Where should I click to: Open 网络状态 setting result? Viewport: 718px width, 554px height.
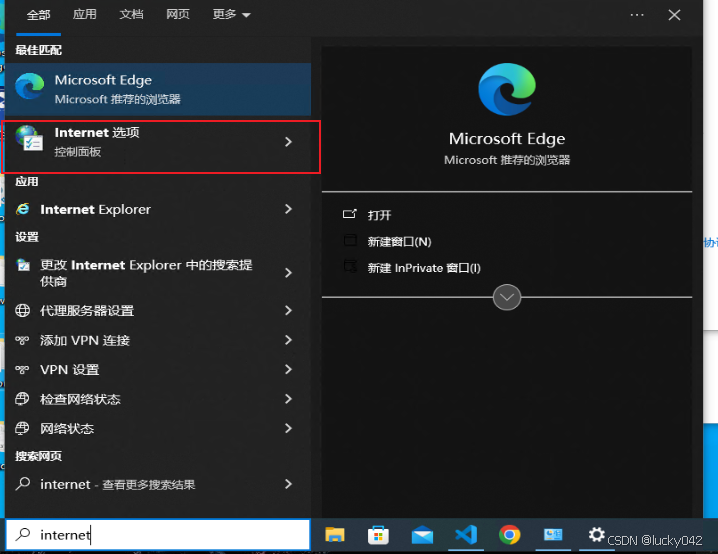pyautogui.click(x=158, y=428)
